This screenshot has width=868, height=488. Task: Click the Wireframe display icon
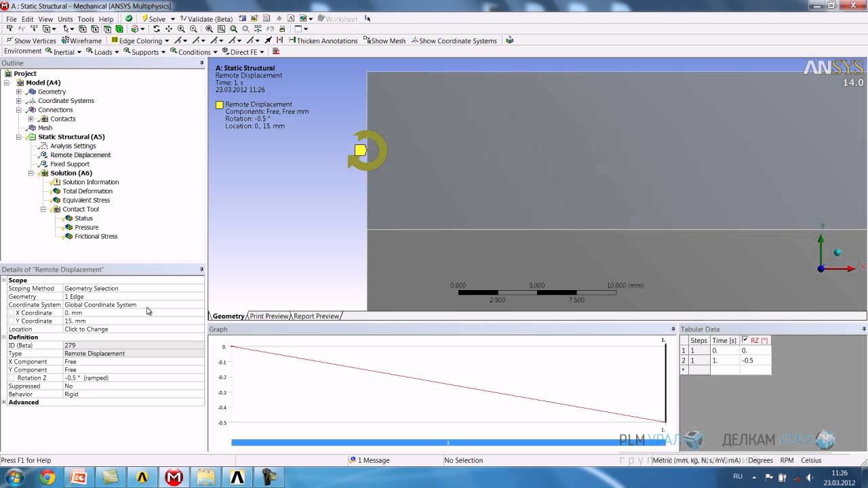81,41
